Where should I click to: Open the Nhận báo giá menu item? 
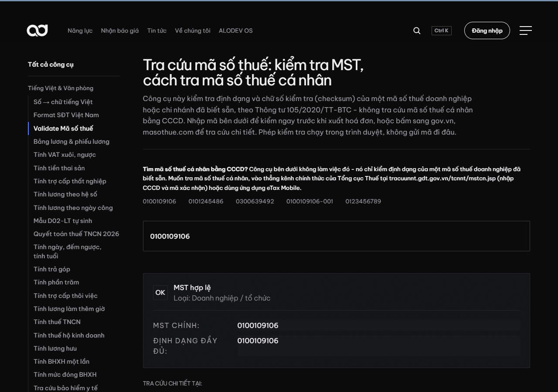point(120,30)
